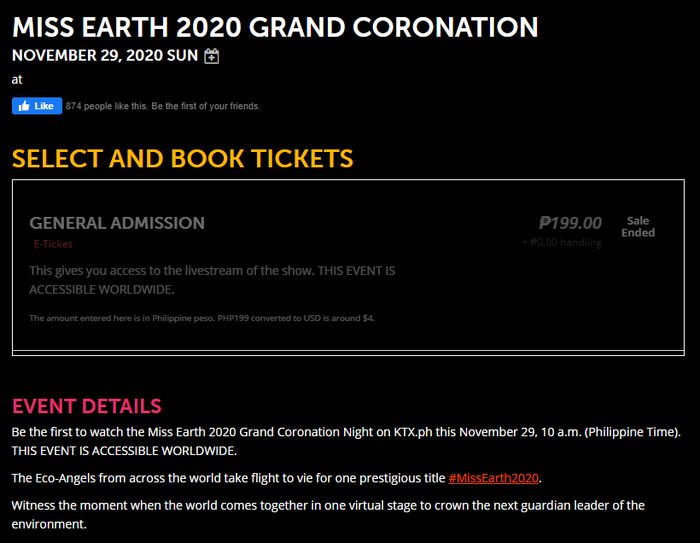Click the Select and Book Tickets heading

point(183,158)
